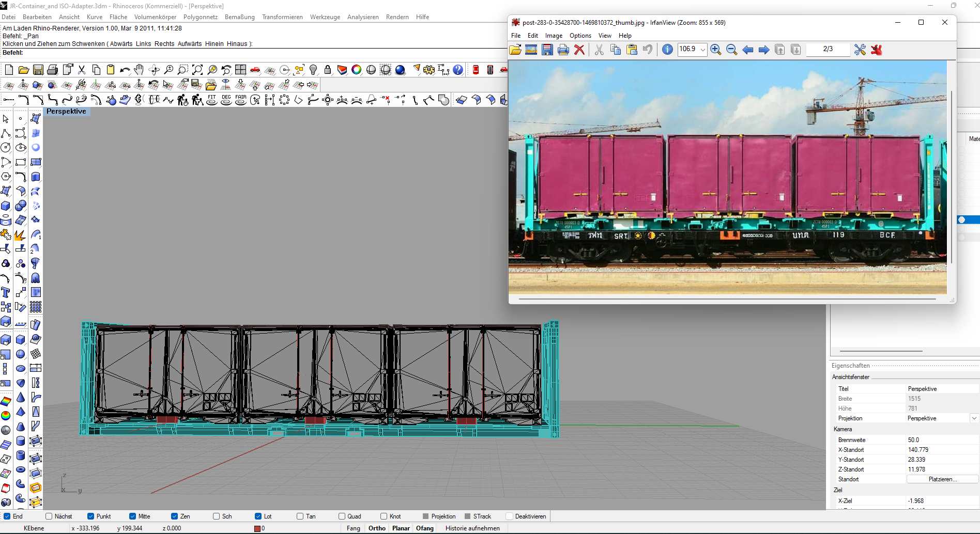Open Rhino options gear icon

pyautogui.click(x=429, y=70)
